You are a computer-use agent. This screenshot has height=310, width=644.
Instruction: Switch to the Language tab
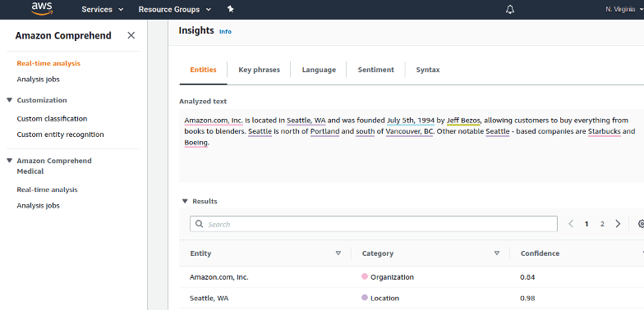(x=319, y=70)
